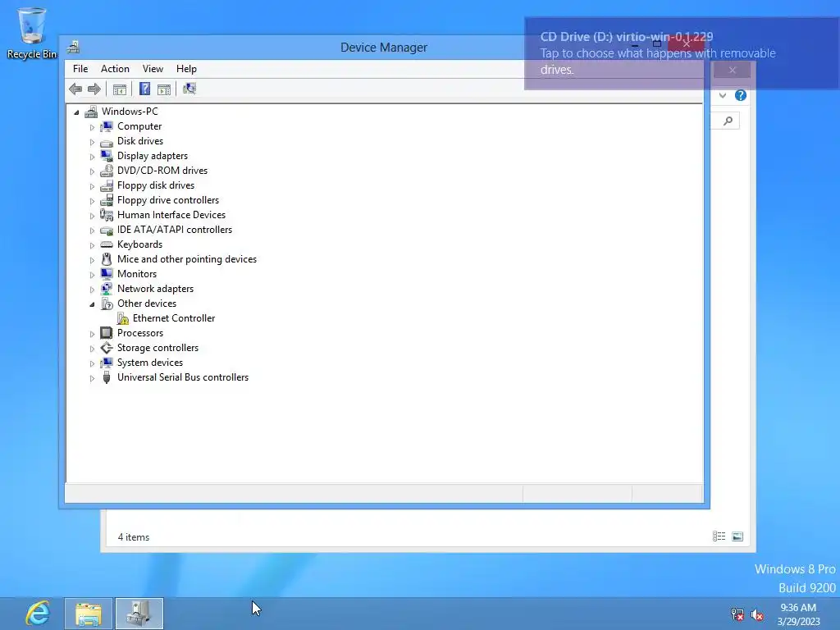Click the DVD/CD-ROM drives category icon
840x630 pixels.
(107, 171)
